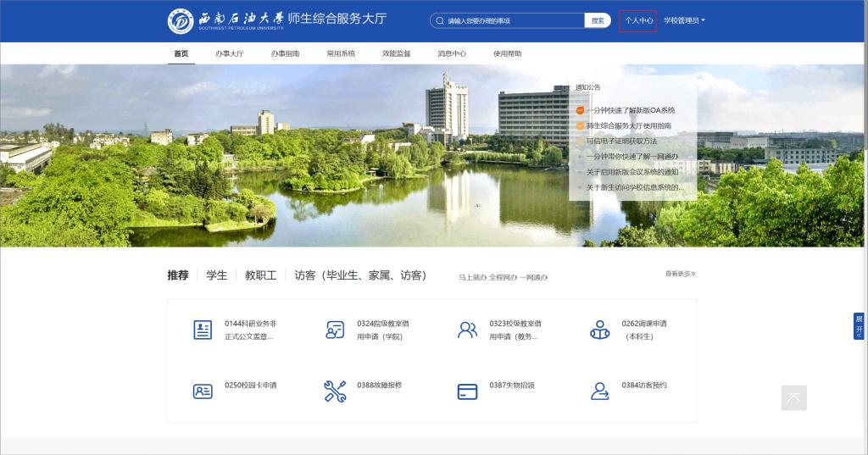This screenshot has width=868, height=455.
Task: Open notice 关于新生访问学校信息系统的...
Action: pyautogui.click(x=635, y=187)
